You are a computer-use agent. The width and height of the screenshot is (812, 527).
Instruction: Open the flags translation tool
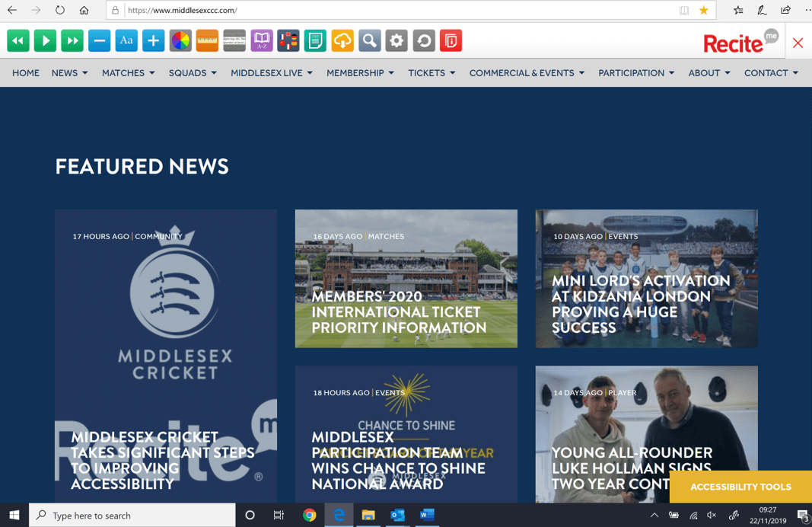tap(288, 40)
